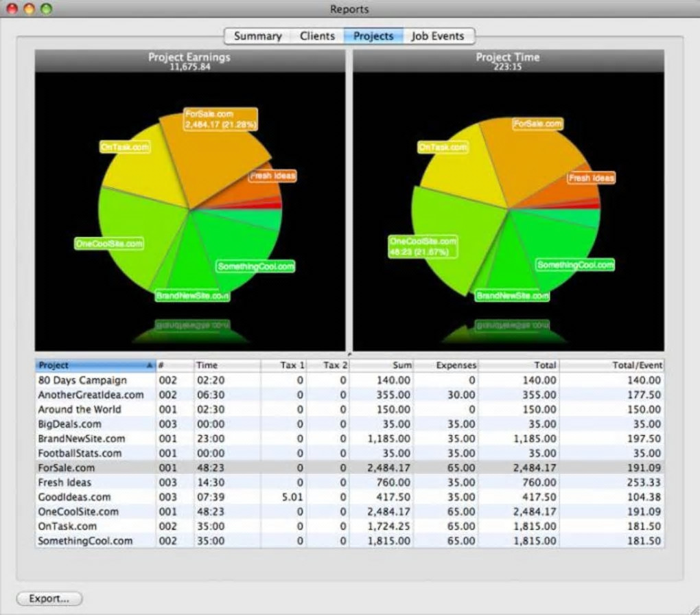Select Fresh Ideas in the project table
The height and width of the screenshot is (615, 700).
[349, 483]
